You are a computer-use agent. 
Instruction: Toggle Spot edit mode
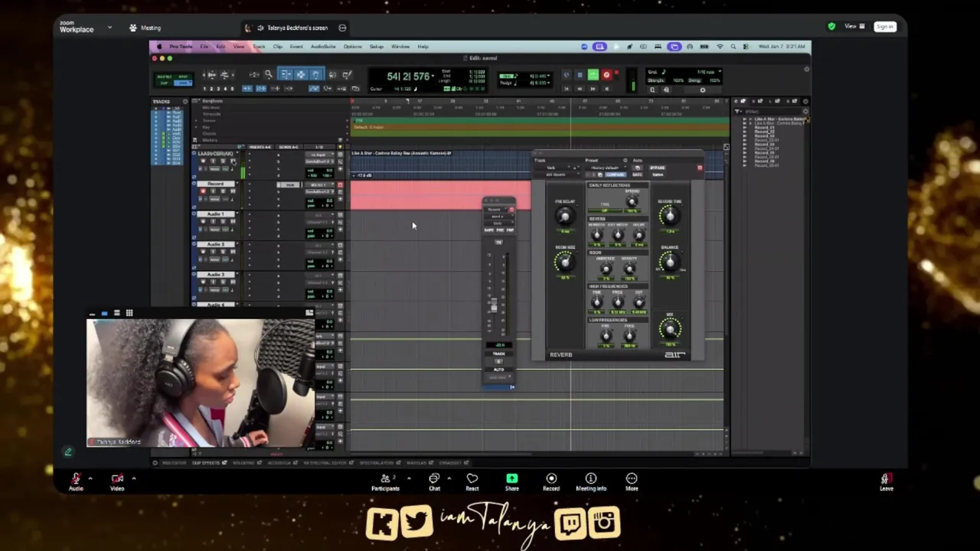pos(183,77)
